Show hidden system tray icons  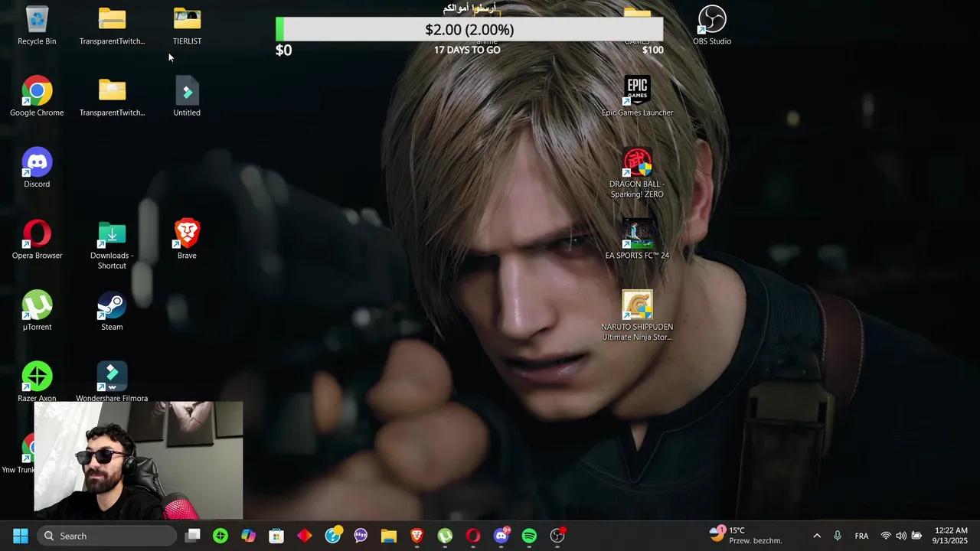[x=816, y=536]
